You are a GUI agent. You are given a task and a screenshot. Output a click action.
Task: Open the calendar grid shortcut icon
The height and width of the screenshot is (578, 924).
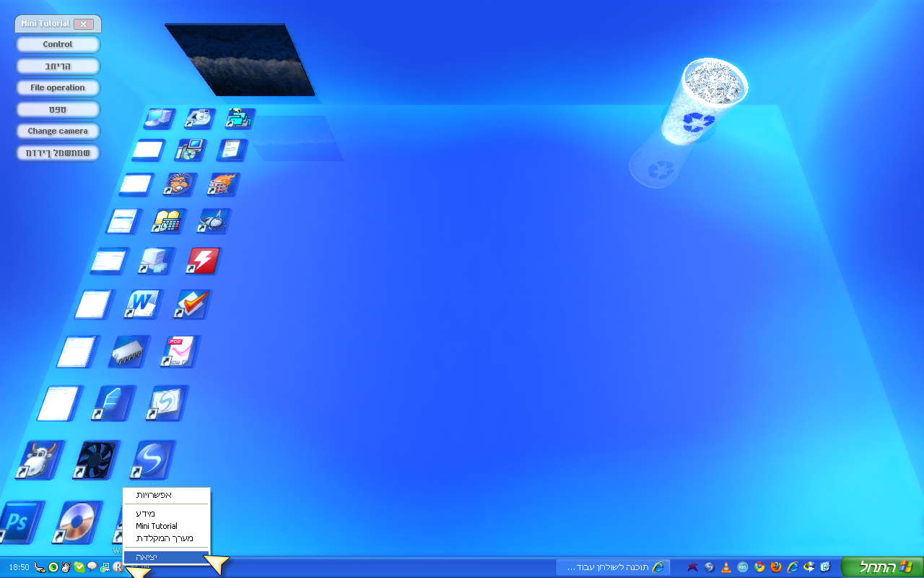click(x=168, y=221)
